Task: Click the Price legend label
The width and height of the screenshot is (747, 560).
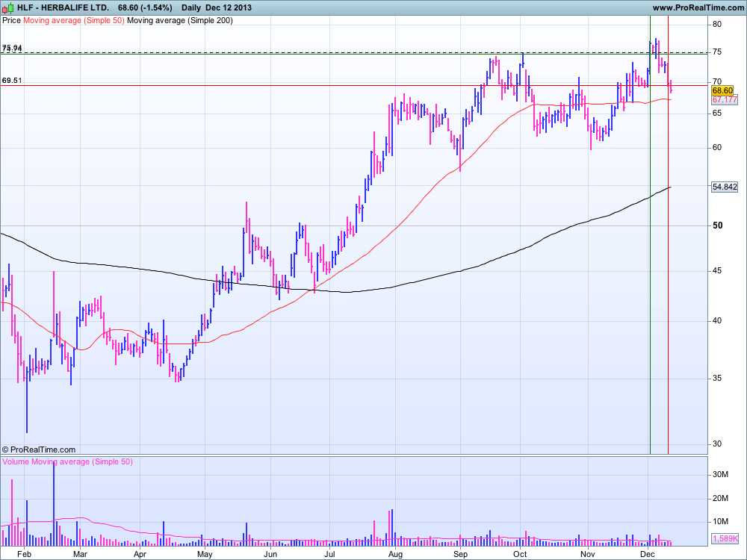Action: click(11, 20)
